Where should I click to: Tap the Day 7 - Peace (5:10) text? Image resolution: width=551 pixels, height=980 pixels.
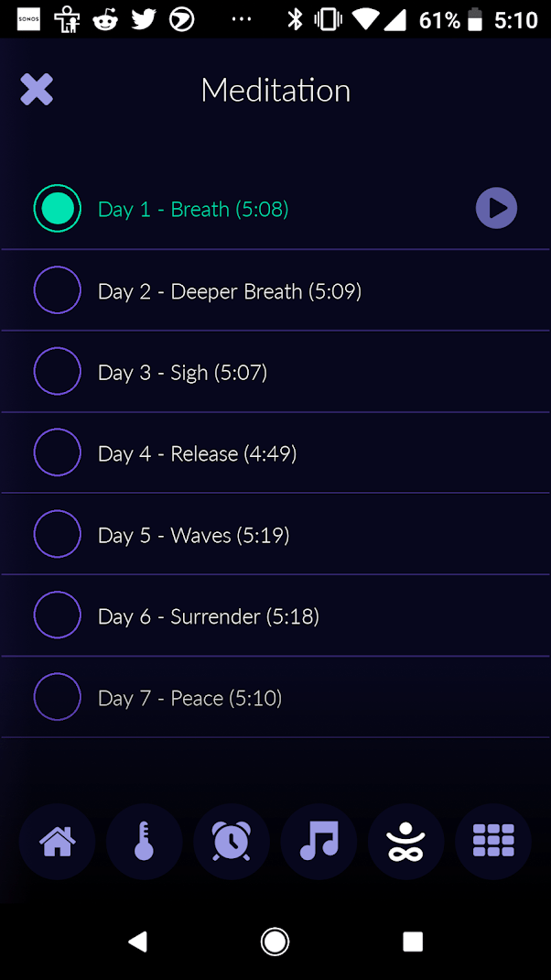point(189,698)
